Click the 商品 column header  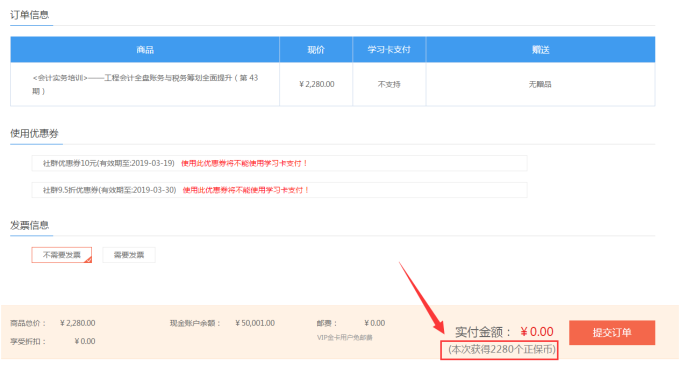coord(145,49)
